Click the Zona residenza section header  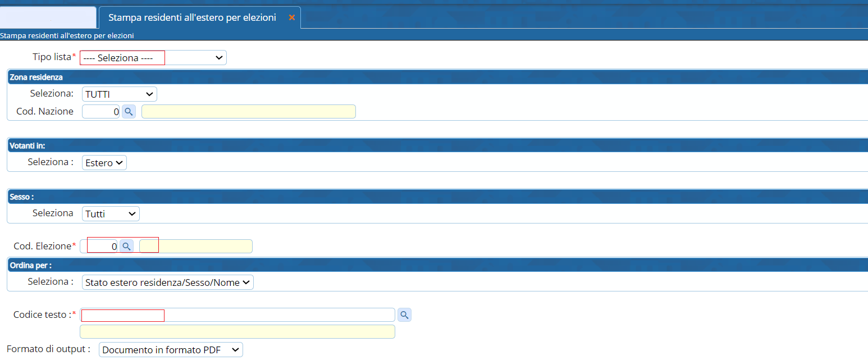[437, 77]
